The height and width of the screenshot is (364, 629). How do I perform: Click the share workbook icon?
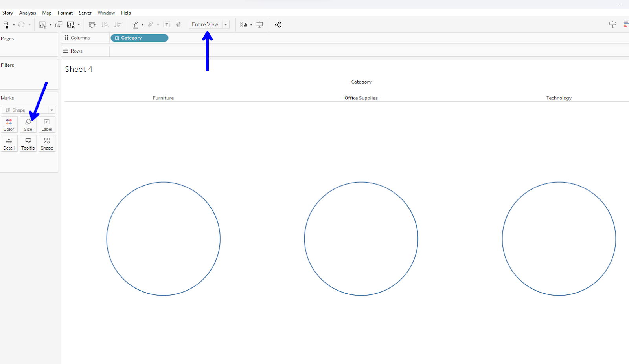[278, 25]
